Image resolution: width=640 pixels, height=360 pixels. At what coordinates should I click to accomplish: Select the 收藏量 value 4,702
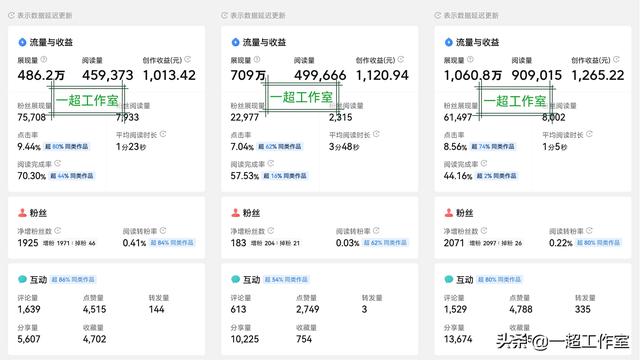tap(95, 339)
